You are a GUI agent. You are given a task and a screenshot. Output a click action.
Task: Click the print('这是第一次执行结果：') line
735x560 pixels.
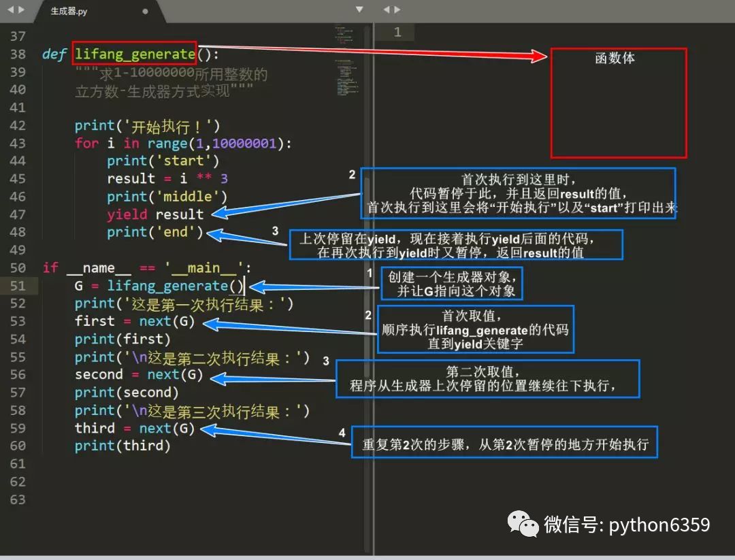pos(184,303)
